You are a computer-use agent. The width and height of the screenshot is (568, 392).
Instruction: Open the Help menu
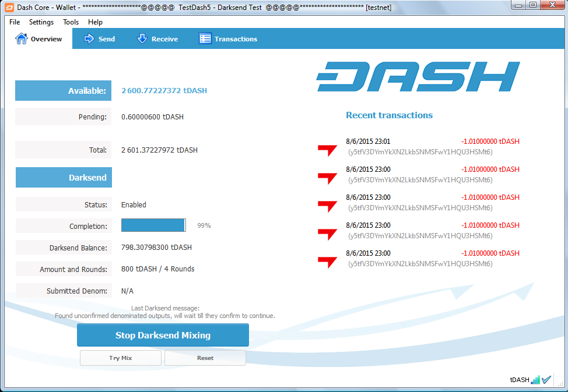click(x=95, y=22)
